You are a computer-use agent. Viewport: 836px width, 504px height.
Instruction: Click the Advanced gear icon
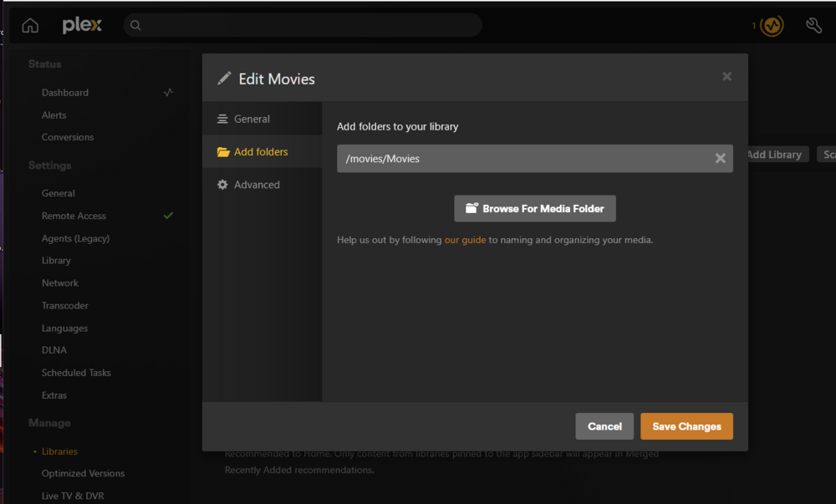[x=222, y=185]
